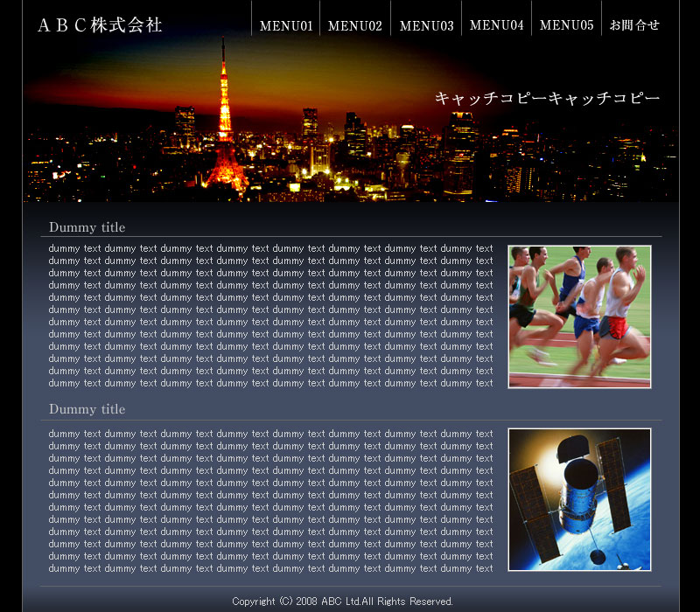Image resolution: width=700 pixels, height=612 pixels.
Task: Select the second Dummy title heading
Action: click(87, 409)
